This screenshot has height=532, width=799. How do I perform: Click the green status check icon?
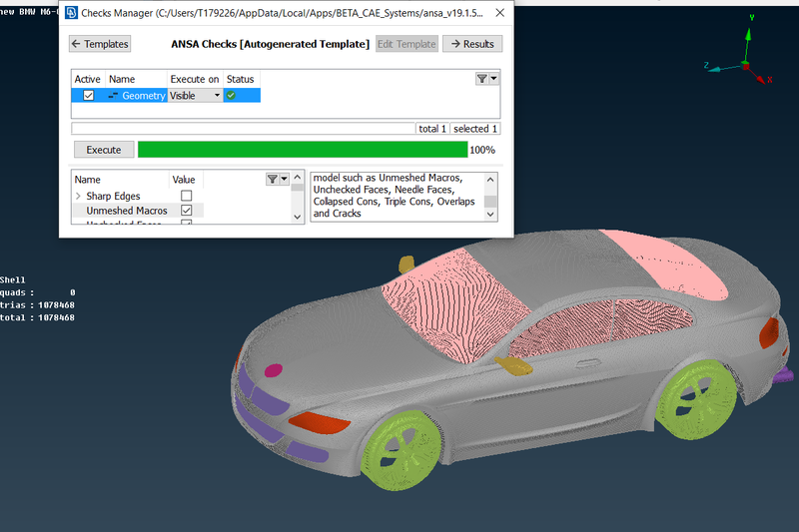pyautogui.click(x=231, y=95)
